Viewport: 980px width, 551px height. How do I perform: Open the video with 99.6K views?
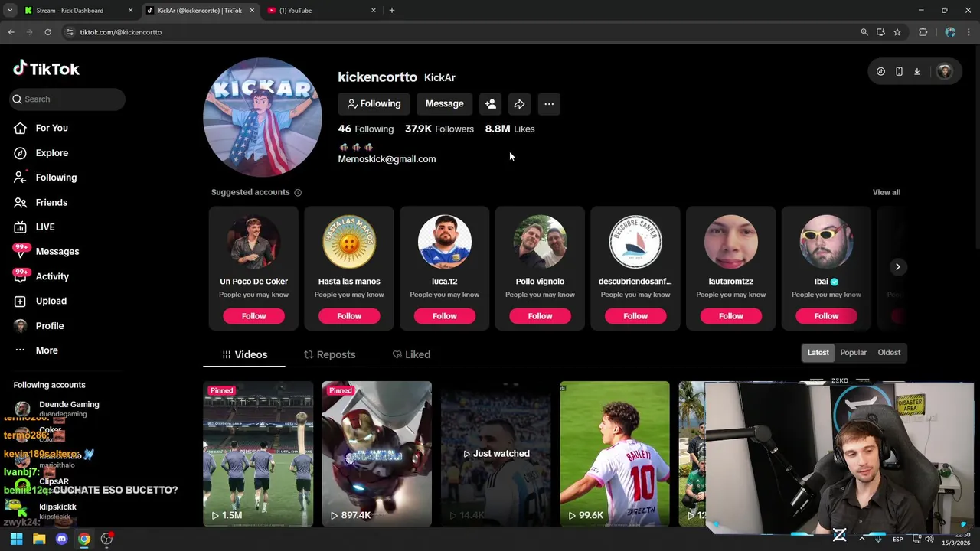tap(614, 453)
